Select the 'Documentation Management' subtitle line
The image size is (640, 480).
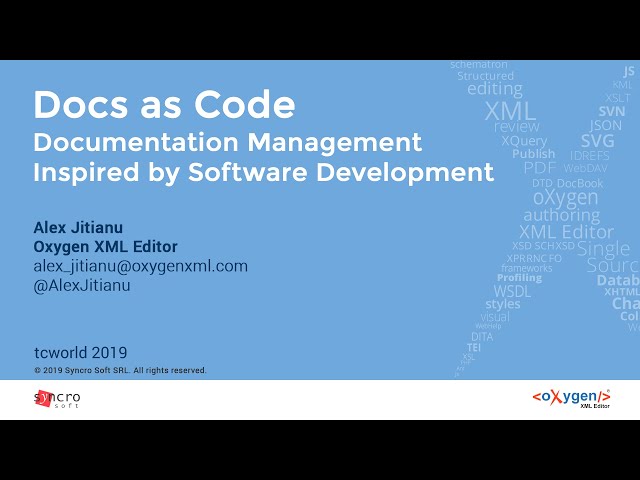click(x=228, y=142)
